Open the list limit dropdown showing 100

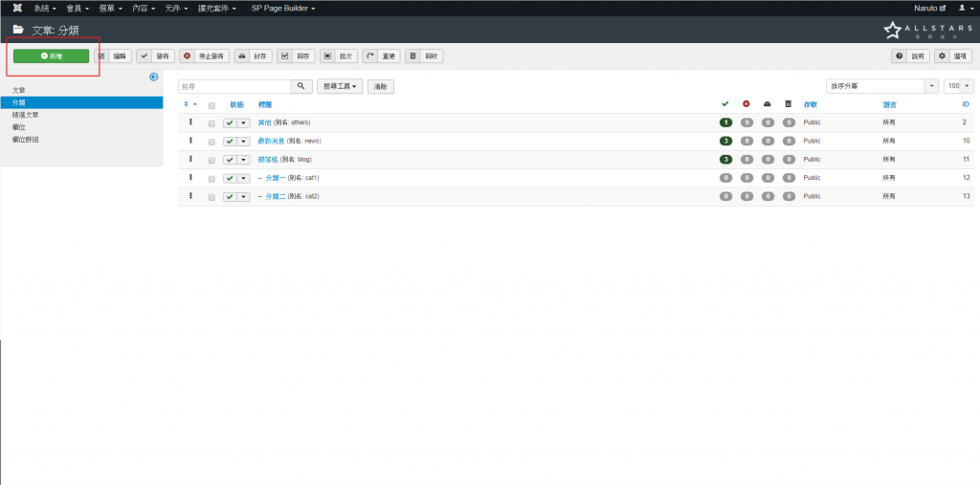coord(958,86)
